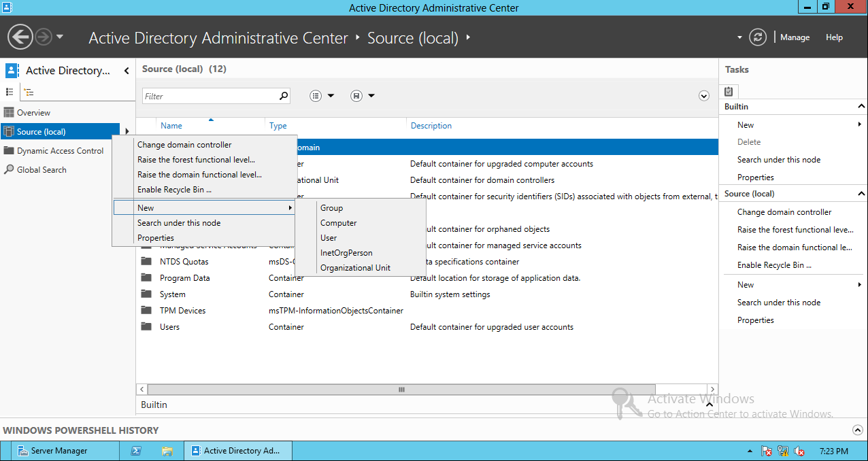Click the Refresh icon in the title bar
Image resolution: width=868 pixels, height=461 pixels.
click(758, 37)
